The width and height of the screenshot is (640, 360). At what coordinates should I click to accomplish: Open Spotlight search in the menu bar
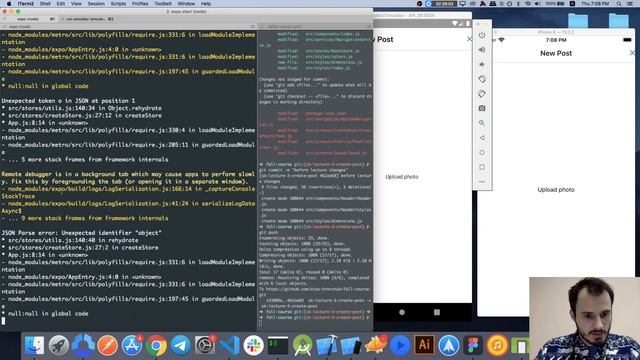(619, 4)
